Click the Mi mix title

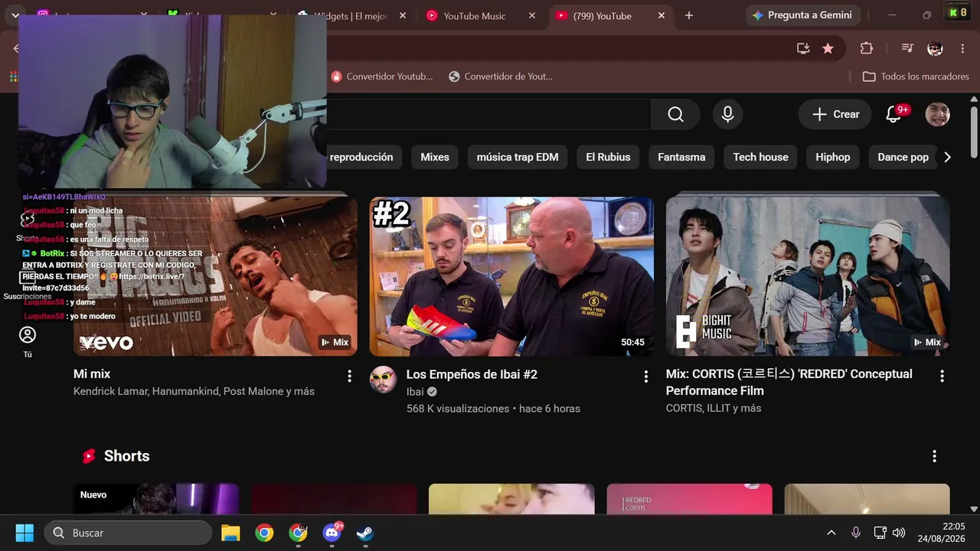(92, 374)
